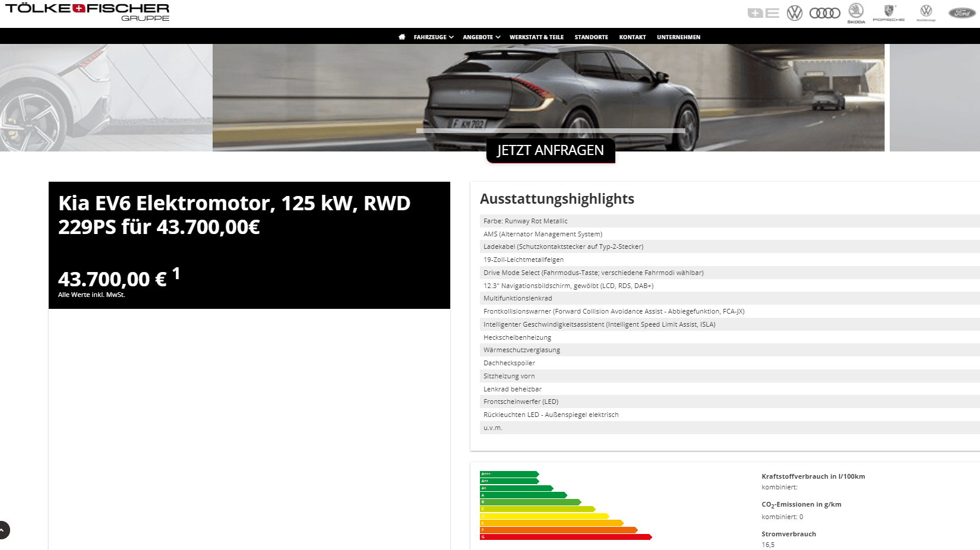Select Intelligenter Geschwindigkeitsassistent row
980x550 pixels.
pyautogui.click(x=729, y=324)
